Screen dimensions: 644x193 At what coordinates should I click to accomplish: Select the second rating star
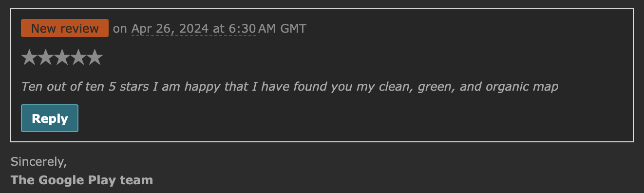pos(46,58)
